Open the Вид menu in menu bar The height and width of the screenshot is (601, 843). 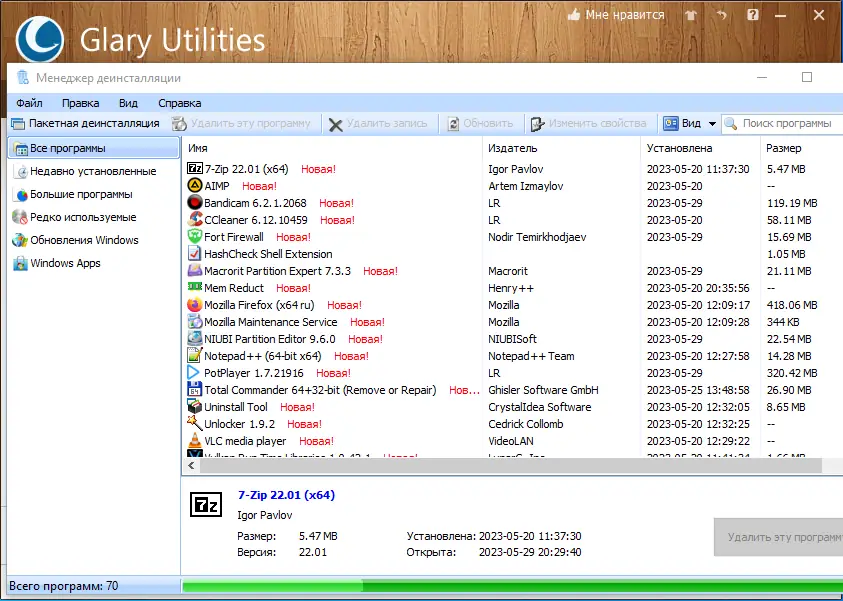coord(128,103)
